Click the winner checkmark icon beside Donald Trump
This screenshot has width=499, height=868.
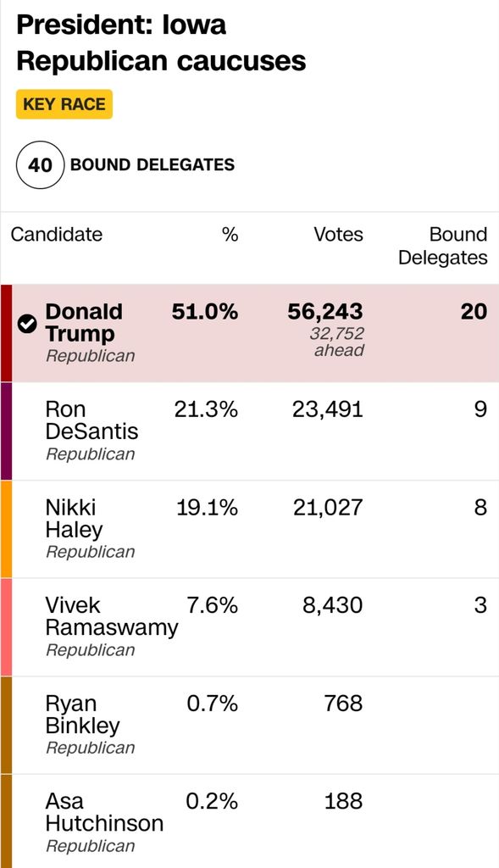click(27, 323)
